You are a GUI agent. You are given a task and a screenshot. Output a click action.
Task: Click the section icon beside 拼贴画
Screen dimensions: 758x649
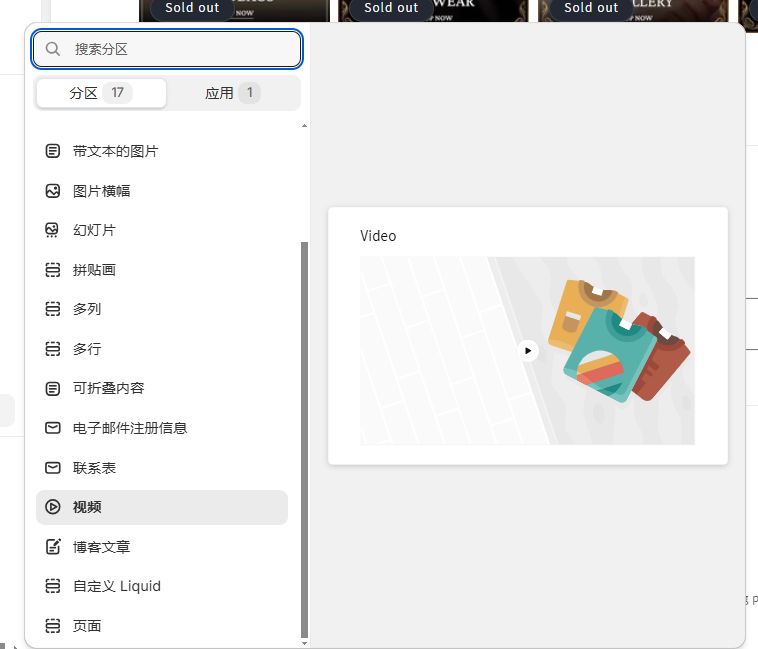point(53,270)
